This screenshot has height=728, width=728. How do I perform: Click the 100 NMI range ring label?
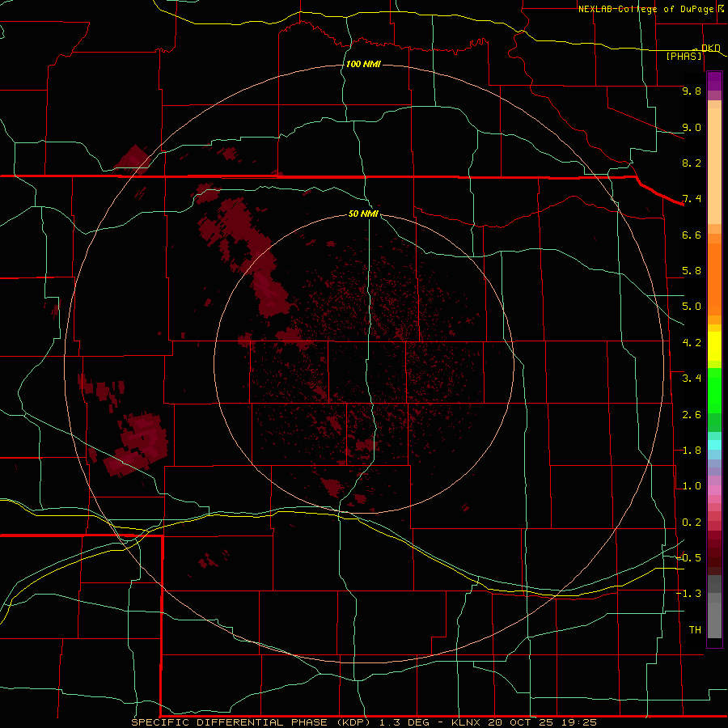pos(363,64)
